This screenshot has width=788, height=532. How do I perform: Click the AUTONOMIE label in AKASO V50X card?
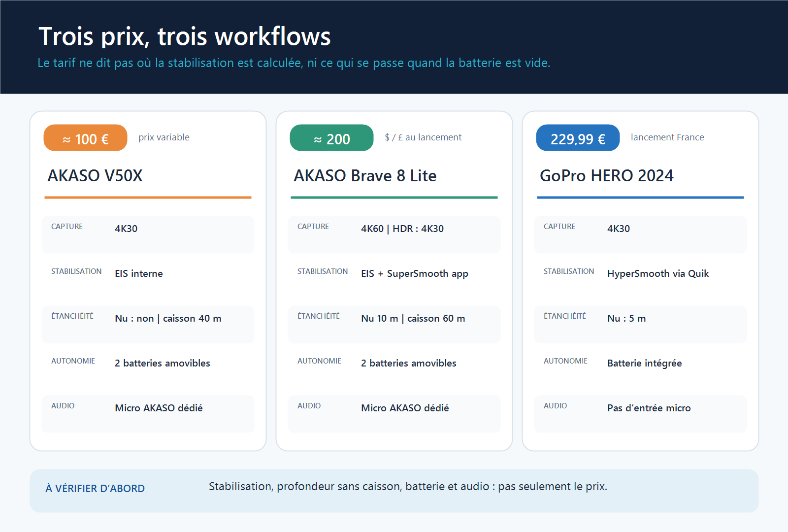(73, 361)
